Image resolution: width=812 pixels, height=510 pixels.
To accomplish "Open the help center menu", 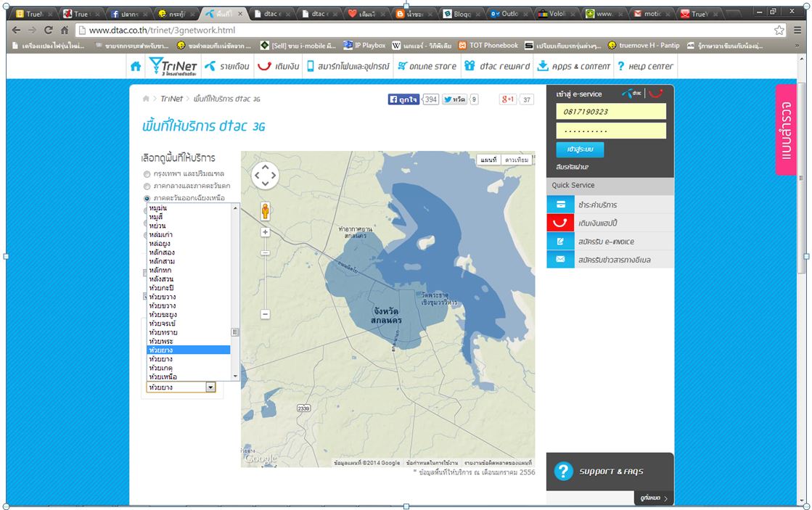I will (x=644, y=66).
